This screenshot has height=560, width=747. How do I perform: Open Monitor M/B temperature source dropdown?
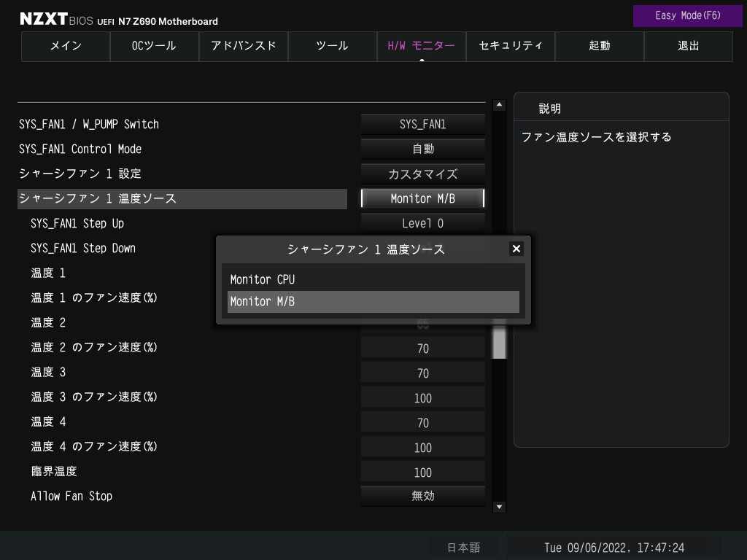coord(422,198)
